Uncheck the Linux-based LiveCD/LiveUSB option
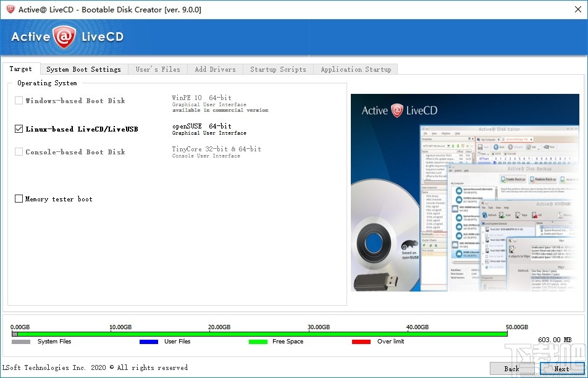The width and height of the screenshot is (588, 378). [x=19, y=129]
